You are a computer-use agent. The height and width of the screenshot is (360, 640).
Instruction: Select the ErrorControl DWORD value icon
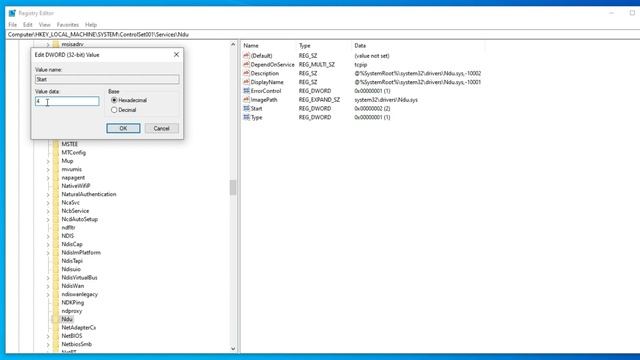(x=246, y=91)
